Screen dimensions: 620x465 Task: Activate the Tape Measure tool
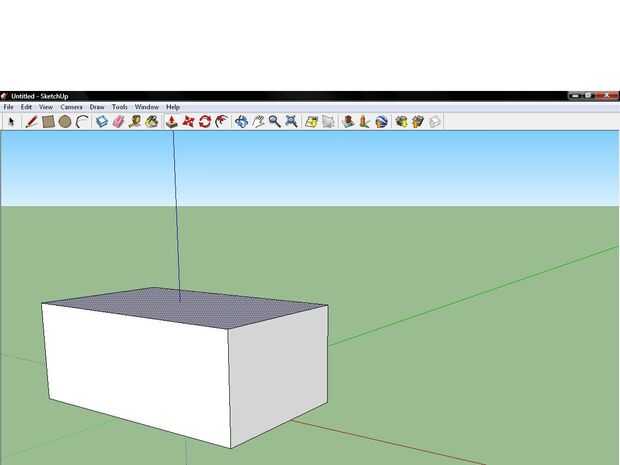135,121
